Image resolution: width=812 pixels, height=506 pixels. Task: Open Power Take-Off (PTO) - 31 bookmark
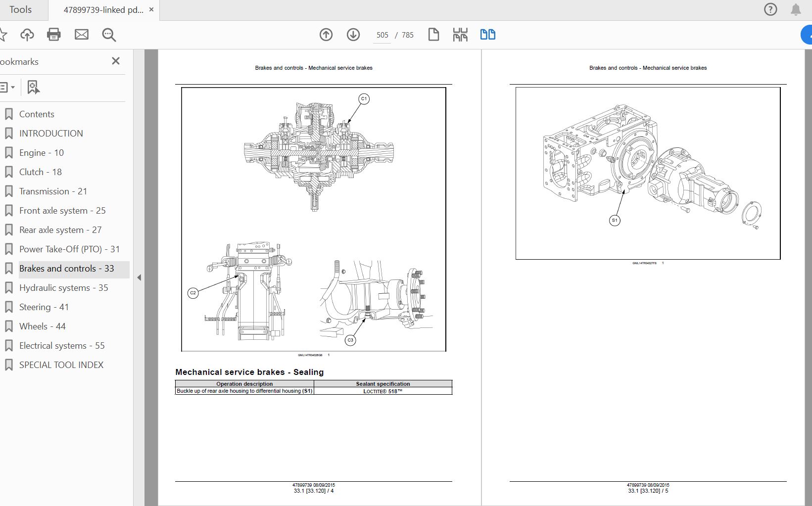pyautogui.click(x=69, y=249)
